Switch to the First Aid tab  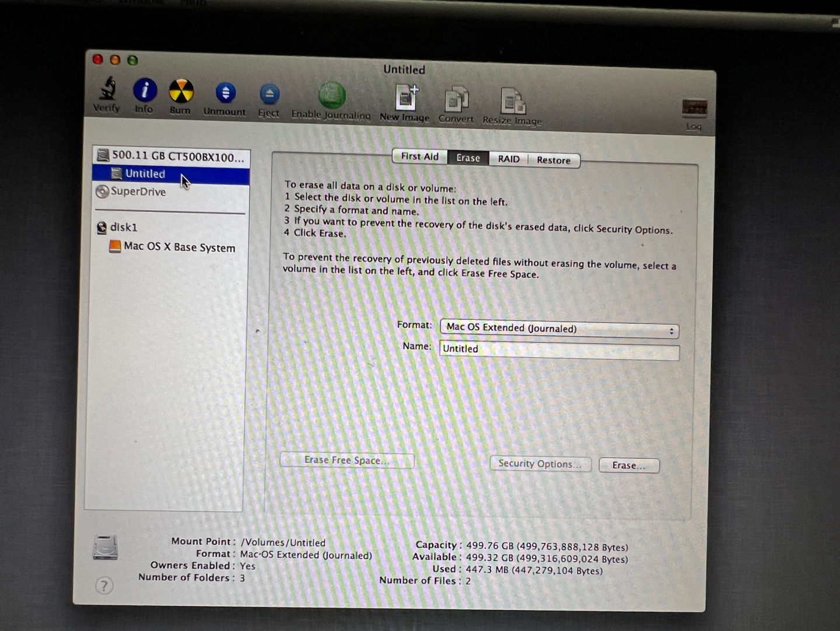[x=419, y=156]
